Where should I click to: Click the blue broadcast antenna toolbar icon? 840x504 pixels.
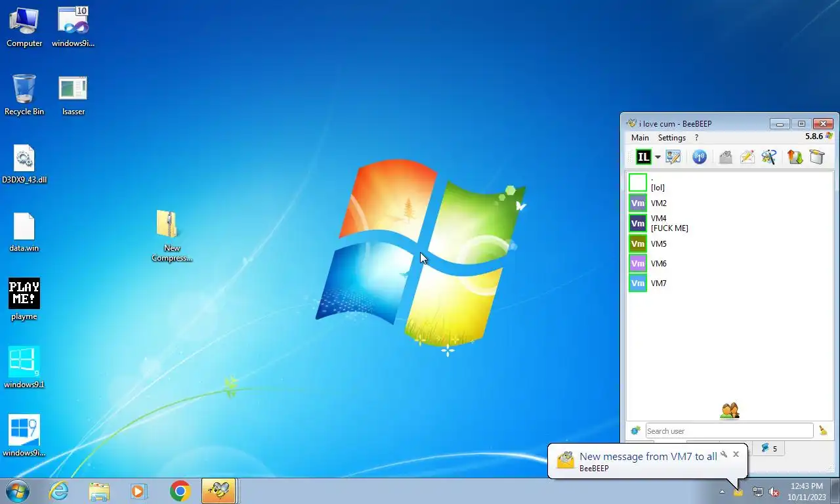coord(700,157)
